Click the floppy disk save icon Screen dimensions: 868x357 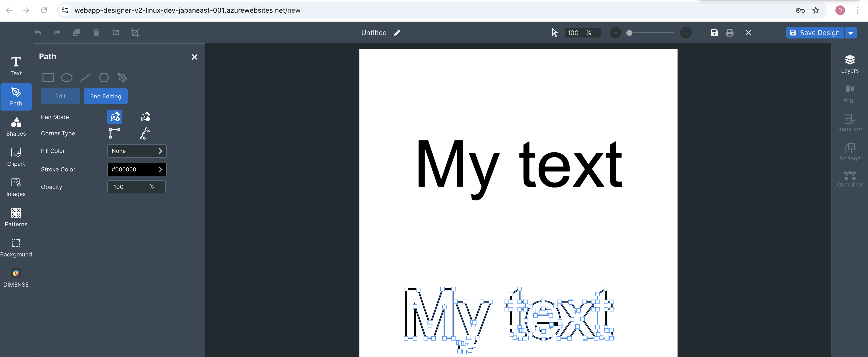coord(714,33)
